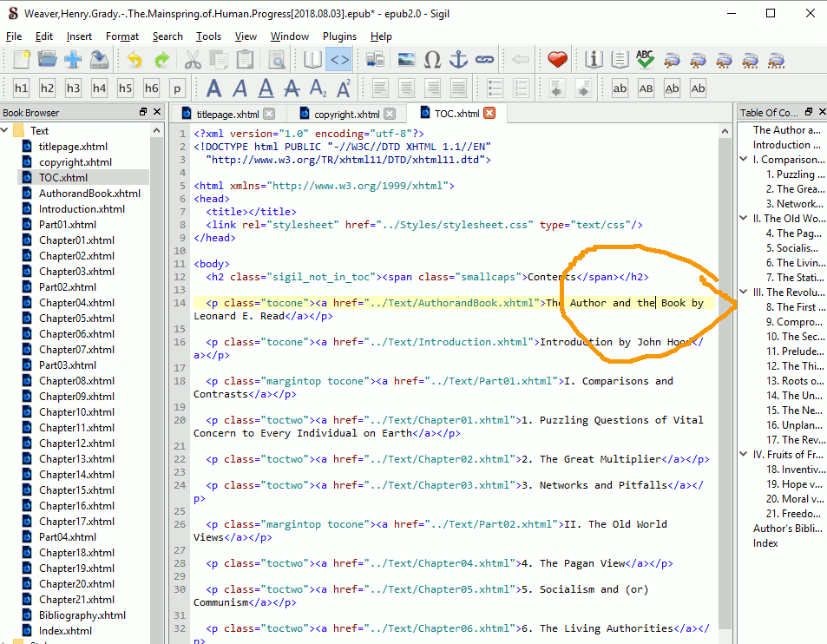Open the Plugins menu

point(339,36)
